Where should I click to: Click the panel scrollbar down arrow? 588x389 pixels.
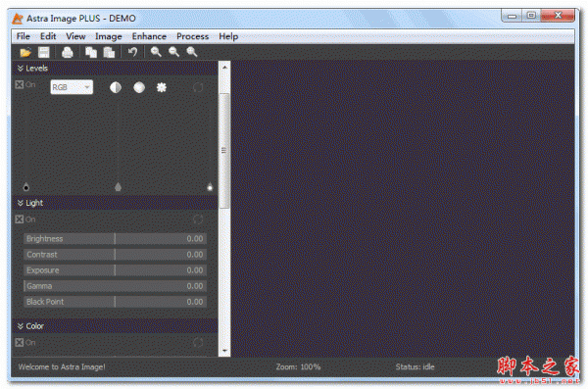pos(224,351)
